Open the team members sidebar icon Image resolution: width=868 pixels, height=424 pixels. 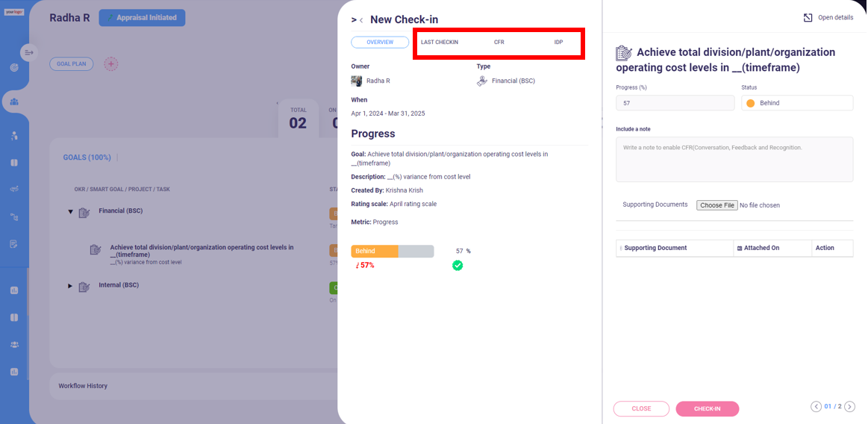(x=14, y=102)
